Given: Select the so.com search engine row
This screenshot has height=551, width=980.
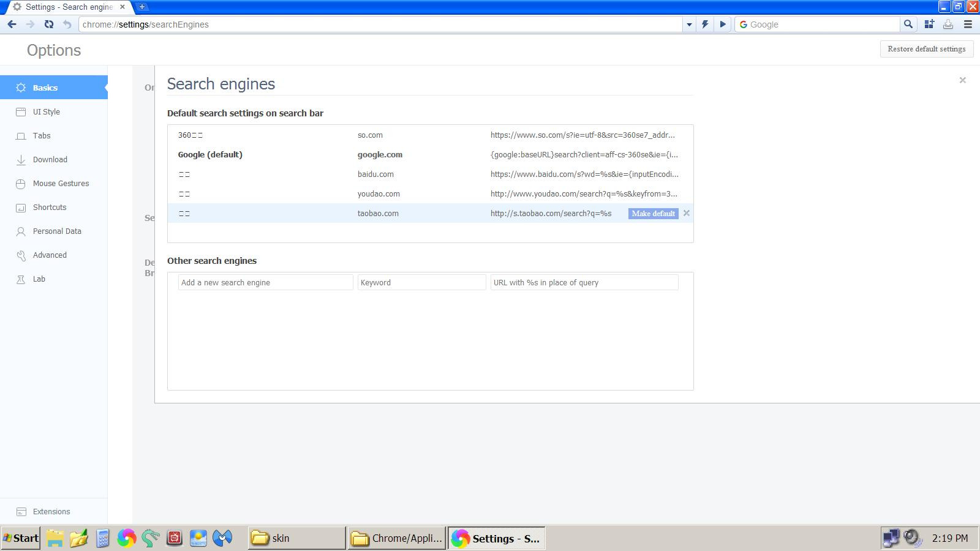Looking at the screenshot, I should tap(430, 135).
